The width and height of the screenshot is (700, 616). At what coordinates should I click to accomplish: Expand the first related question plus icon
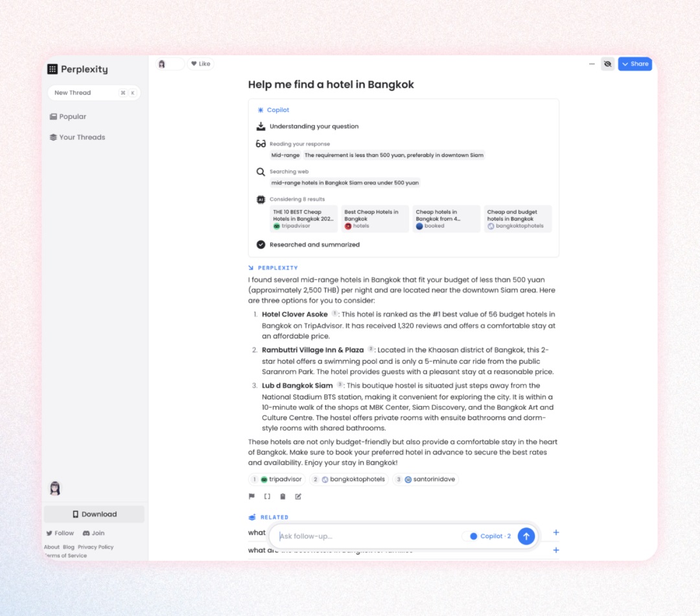[x=555, y=532]
